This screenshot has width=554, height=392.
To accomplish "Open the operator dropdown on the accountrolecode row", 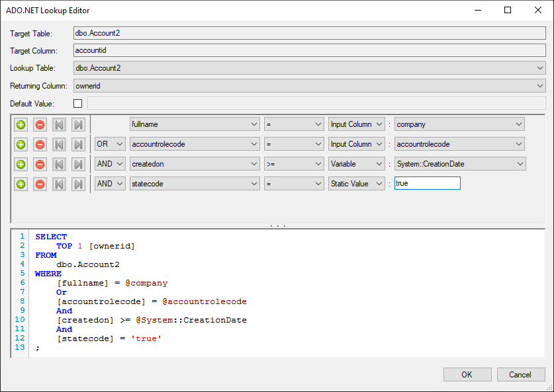I will coord(294,144).
